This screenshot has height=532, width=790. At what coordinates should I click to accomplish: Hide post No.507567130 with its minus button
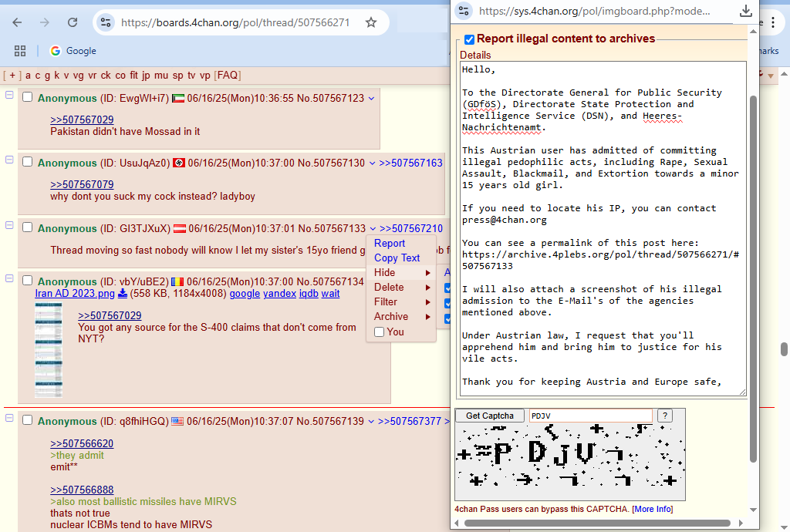(9, 160)
